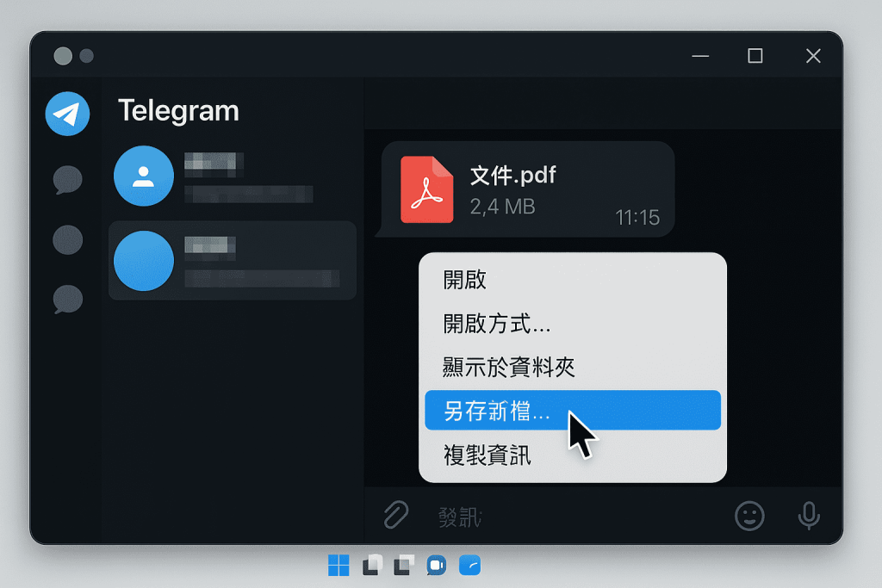The width and height of the screenshot is (882, 588).
Task: Open the Windows Start menu
Action: [x=339, y=566]
